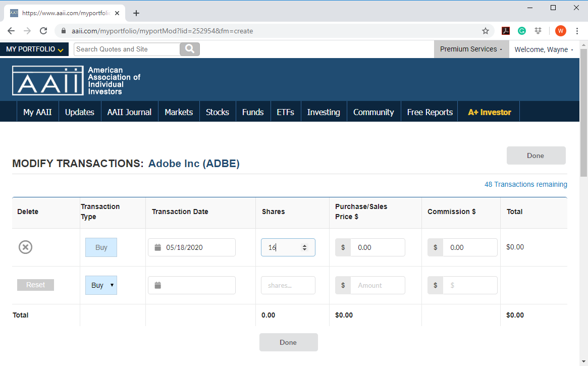
Task: Click the browser address bar URL
Action: pos(163,31)
